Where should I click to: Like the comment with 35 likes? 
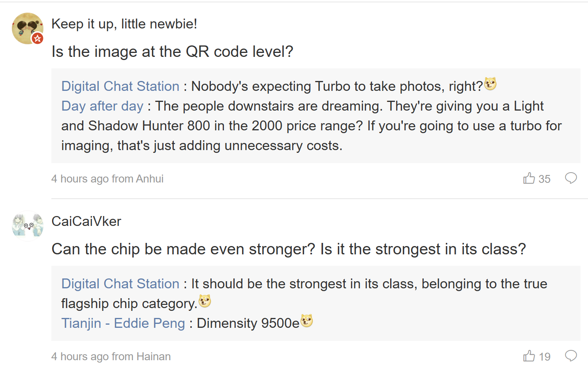(x=529, y=179)
